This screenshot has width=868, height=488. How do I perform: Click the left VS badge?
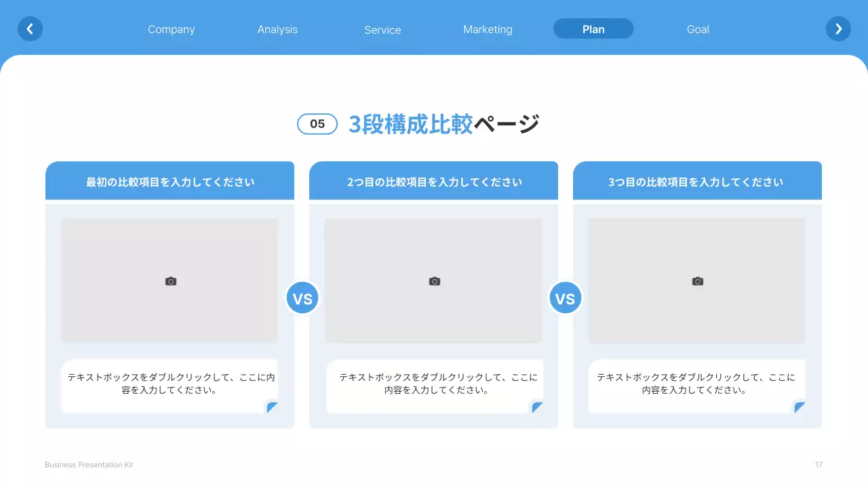tap(302, 298)
